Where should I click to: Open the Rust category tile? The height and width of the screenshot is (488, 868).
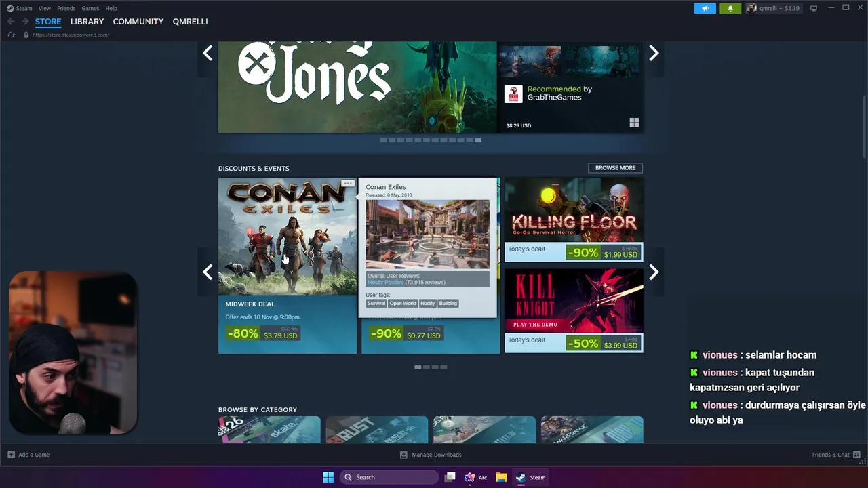click(x=377, y=430)
